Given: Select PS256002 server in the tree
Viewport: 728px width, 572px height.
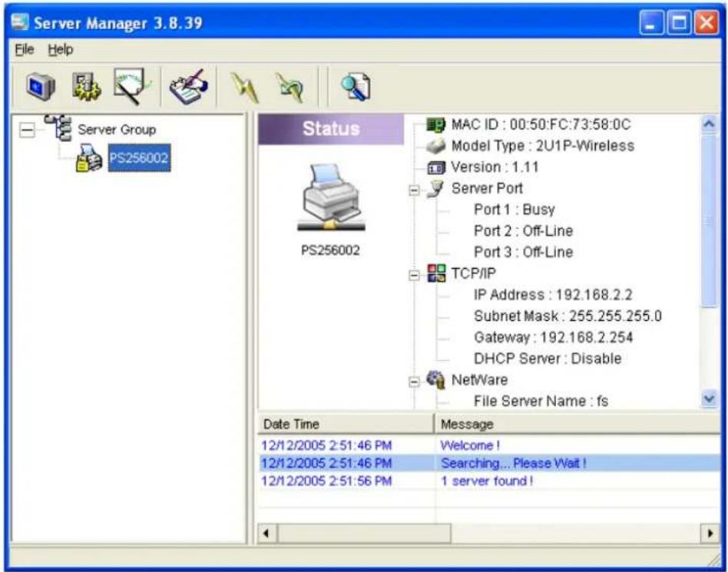Looking at the screenshot, I should coord(139,158).
